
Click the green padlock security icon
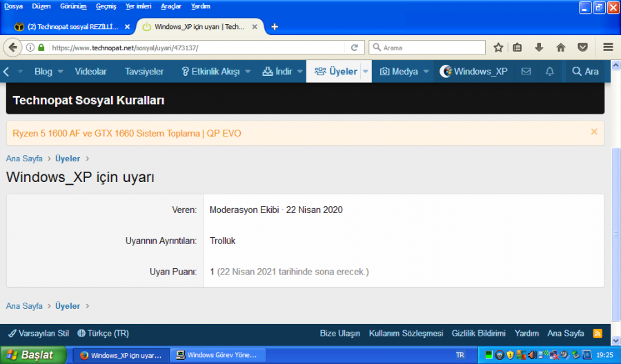pyautogui.click(x=41, y=48)
